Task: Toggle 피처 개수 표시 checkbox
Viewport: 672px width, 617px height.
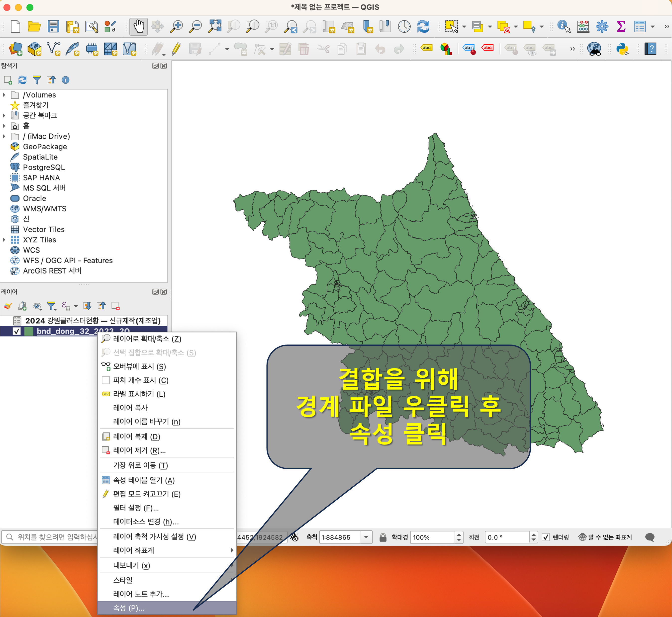Action: tap(105, 380)
